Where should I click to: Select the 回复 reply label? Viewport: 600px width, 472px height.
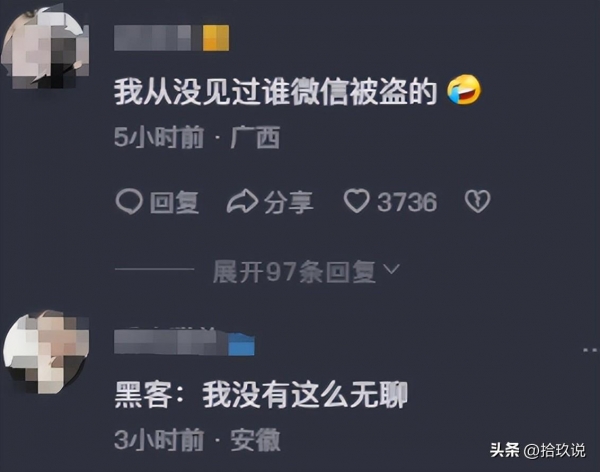174,202
